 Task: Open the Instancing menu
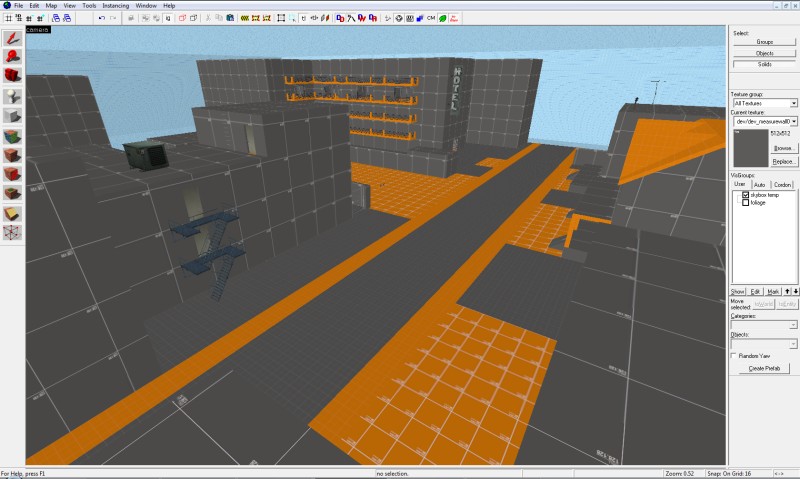click(115, 6)
